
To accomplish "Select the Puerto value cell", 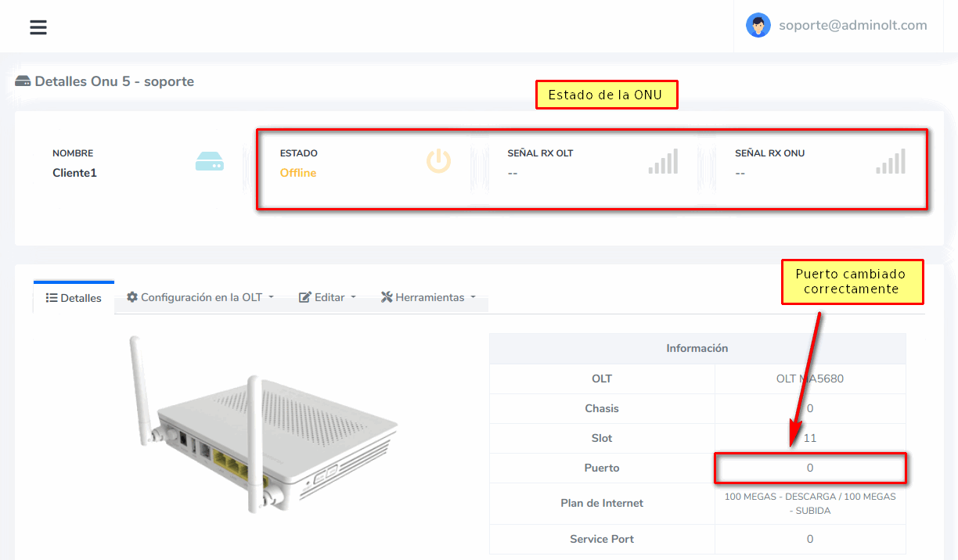I will (810, 468).
